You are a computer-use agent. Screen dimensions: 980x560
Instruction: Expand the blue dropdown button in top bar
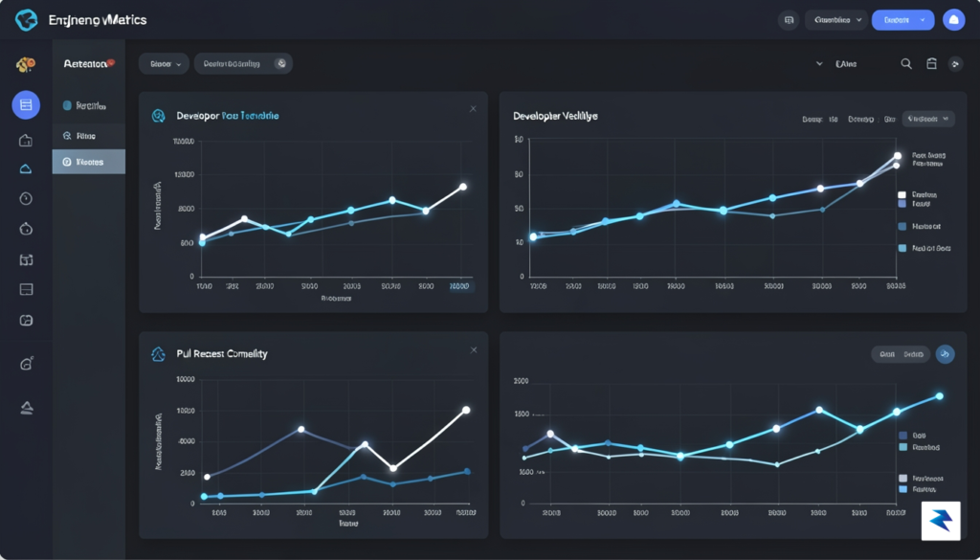coord(903,20)
